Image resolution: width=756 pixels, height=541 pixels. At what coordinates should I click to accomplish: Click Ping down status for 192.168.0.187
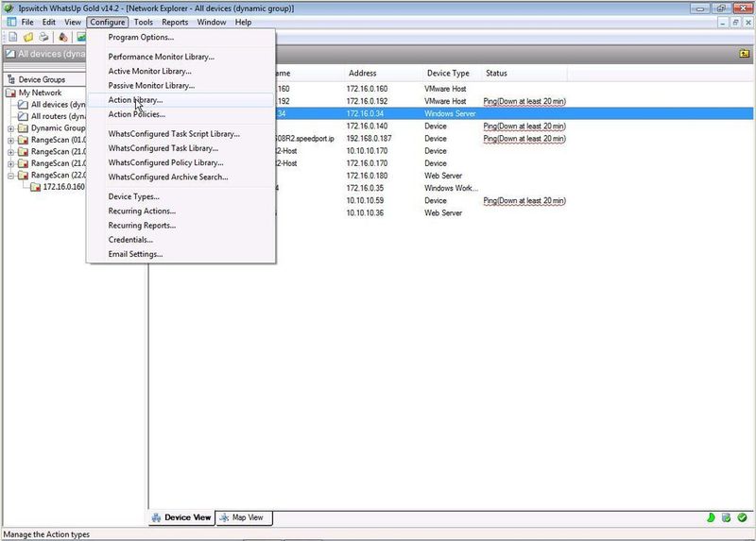pyautogui.click(x=524, y=139)
